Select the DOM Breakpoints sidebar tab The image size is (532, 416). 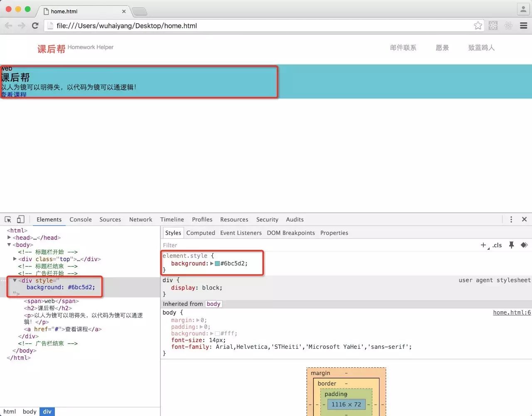pos(291,233)
